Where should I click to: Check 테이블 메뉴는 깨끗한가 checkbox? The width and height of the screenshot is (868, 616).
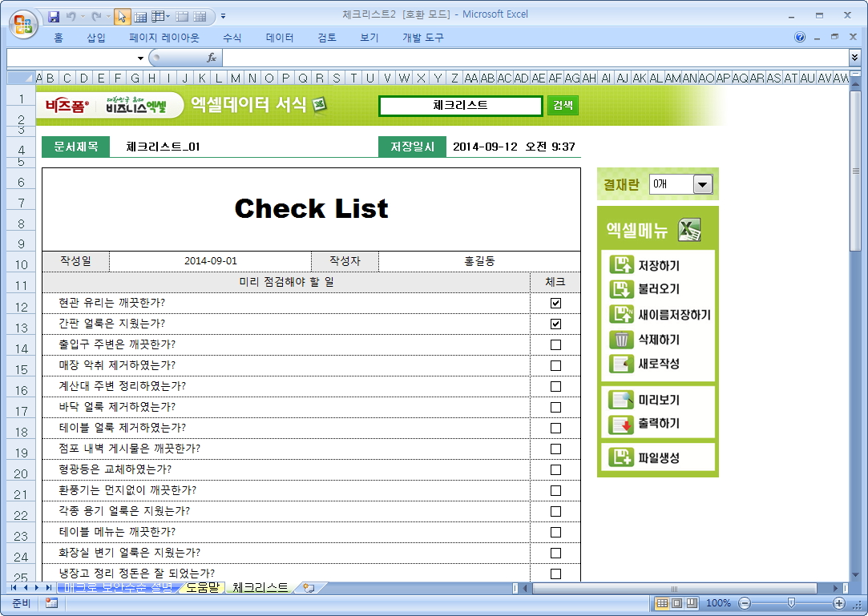pyautogui.click(x=555, y=532)
